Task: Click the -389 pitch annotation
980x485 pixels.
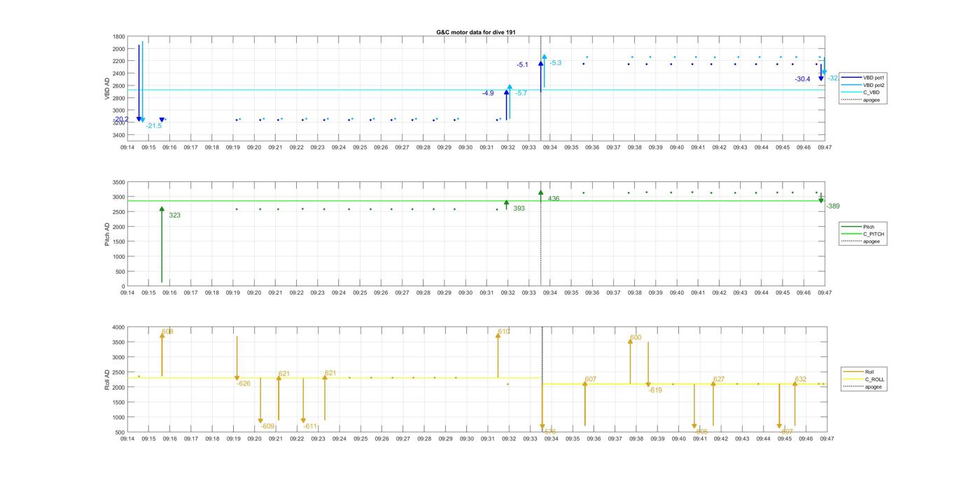Action: [x=833, y=206]
